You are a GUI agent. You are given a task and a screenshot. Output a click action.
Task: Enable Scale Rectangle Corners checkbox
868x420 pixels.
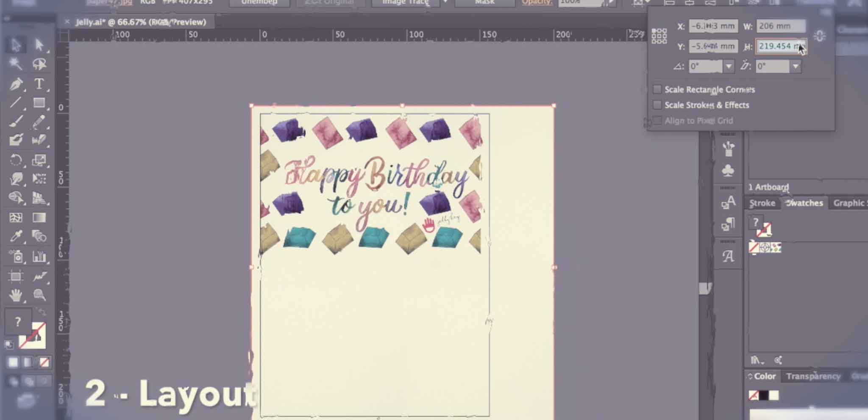657,89
